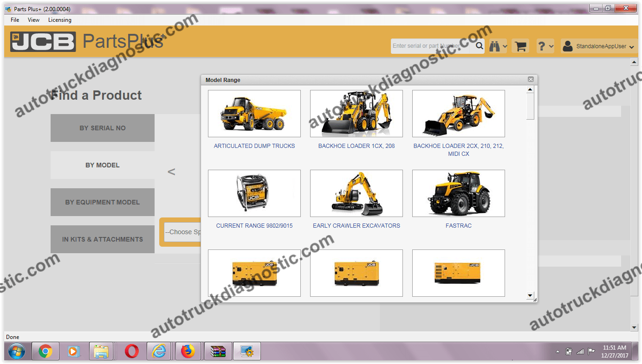The image size is (642, 364).
Task: Launch Firefox from the taskbar
Action: coord(188,351)
